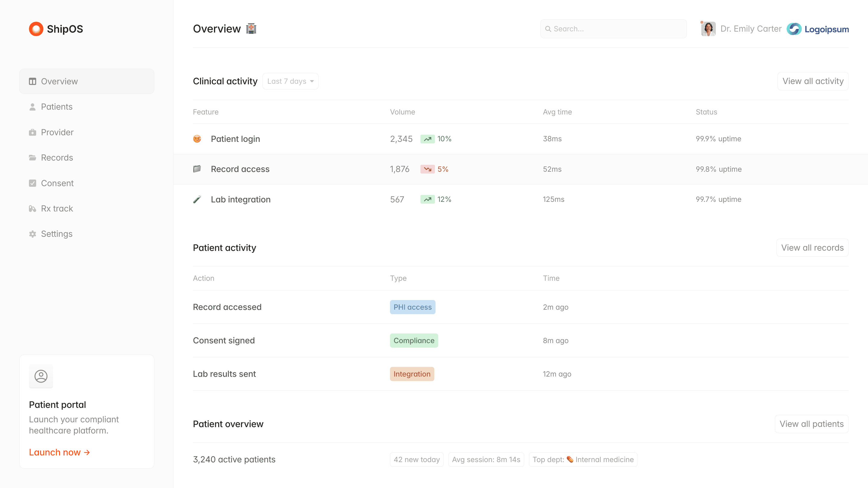Click the Logoipsum logo
Image resolution: width=868 pixels, height=488 pixels.
818,29
